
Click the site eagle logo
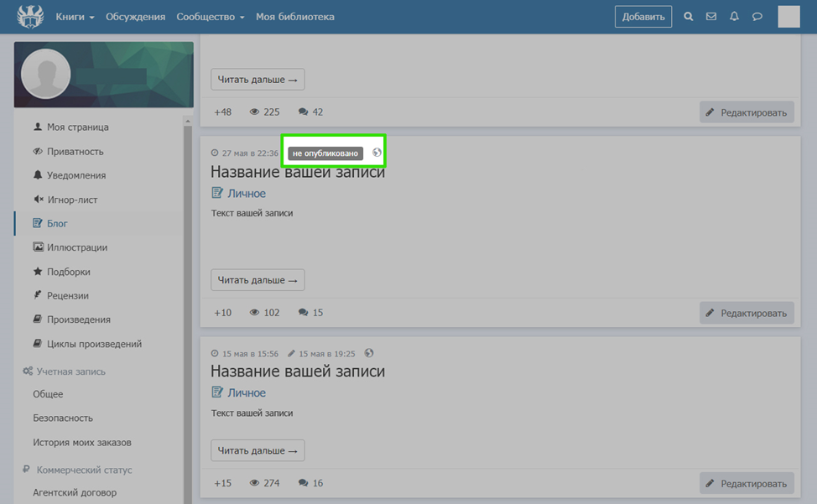[29, 17]
